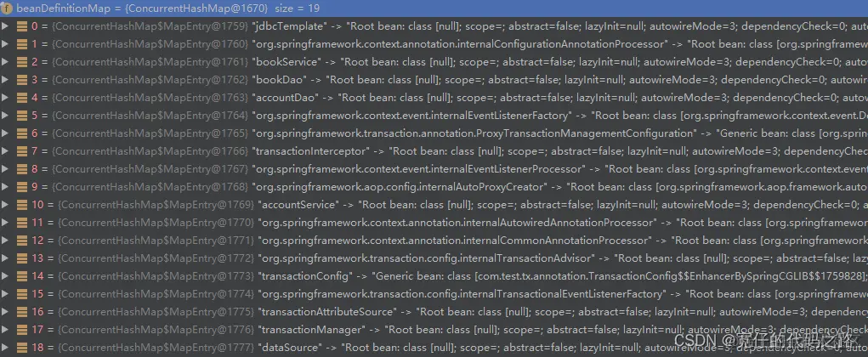The image size is (868, 357).
Task: Click the ConcurrentHashMap$MapEntry@1777 label
Action: point(156,348)
